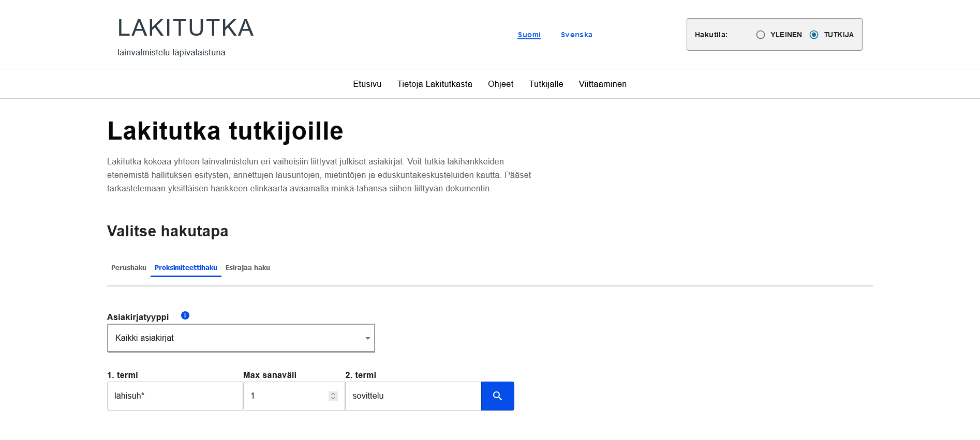
Task: Select the TUTKIJA search mode radio button
Action: click(x=814, y=35)
